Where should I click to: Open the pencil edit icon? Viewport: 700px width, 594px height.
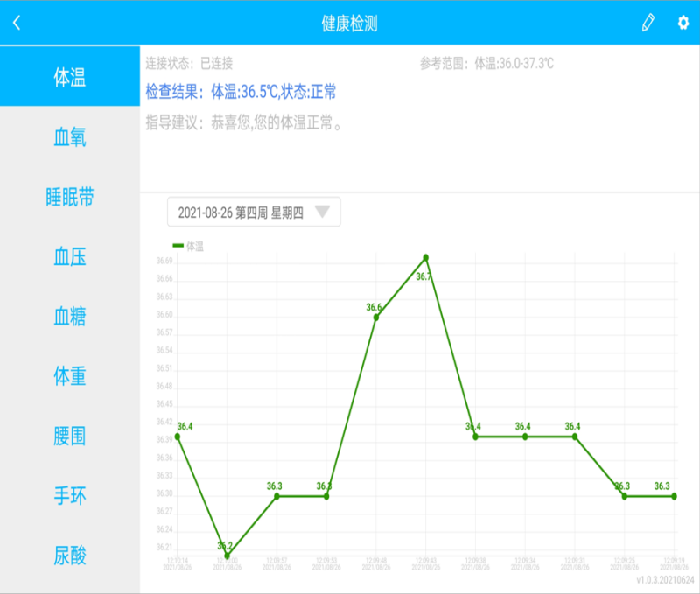(647, 24)
